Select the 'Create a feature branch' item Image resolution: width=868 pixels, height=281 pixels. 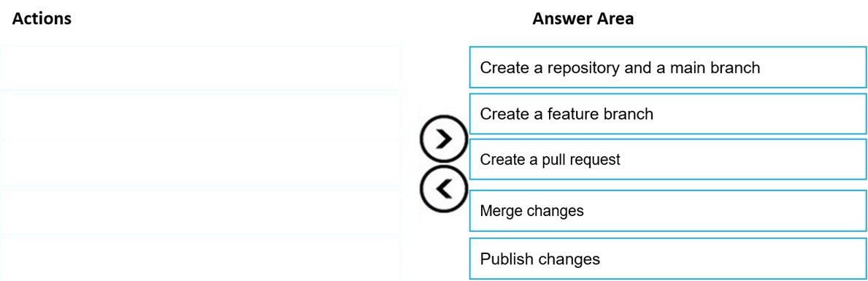[667, 114]
